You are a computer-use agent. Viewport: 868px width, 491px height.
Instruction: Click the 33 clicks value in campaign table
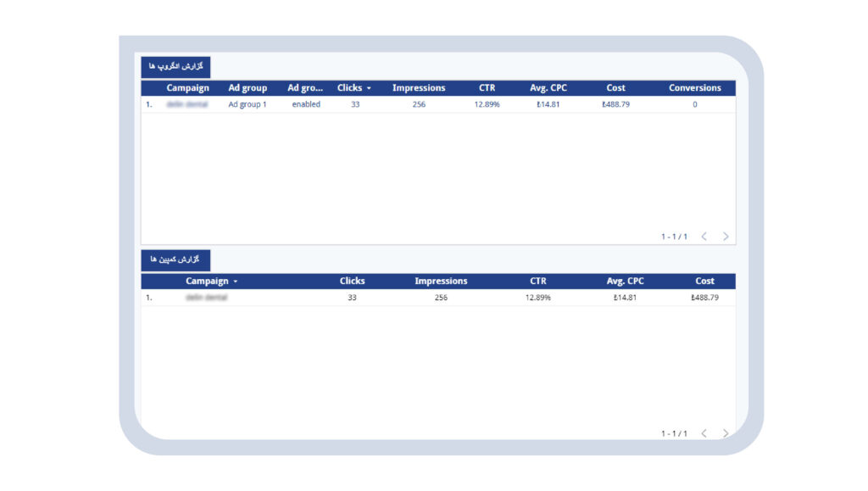(x=352, y=298)
